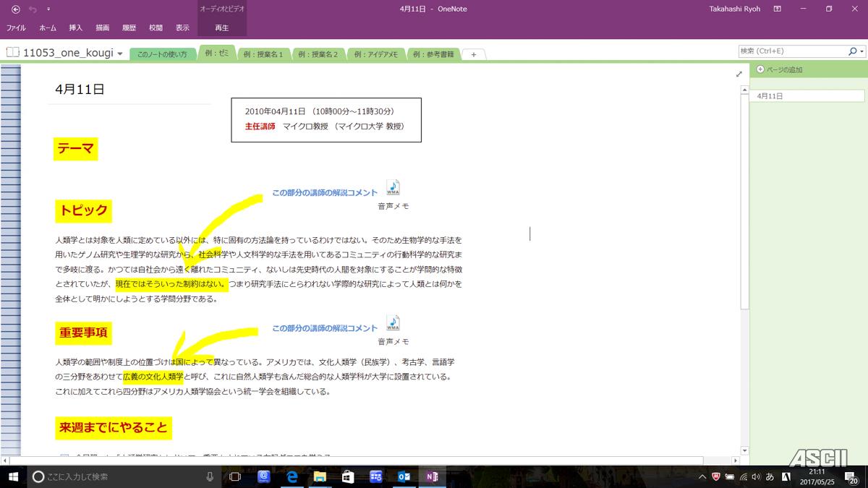Expand page to full view with diagonal arrow icon
Image resolution: width=868 pixels, height=488 pixels.
click(x=739, y=74)
